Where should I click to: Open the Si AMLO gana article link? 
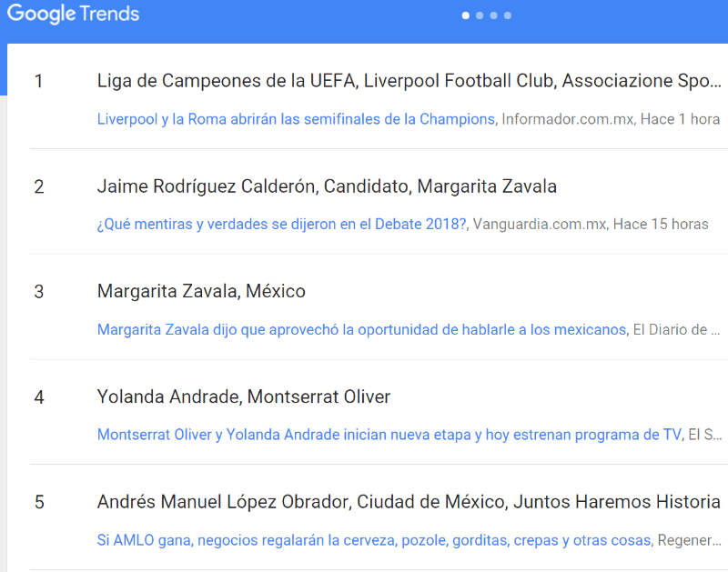373,540
